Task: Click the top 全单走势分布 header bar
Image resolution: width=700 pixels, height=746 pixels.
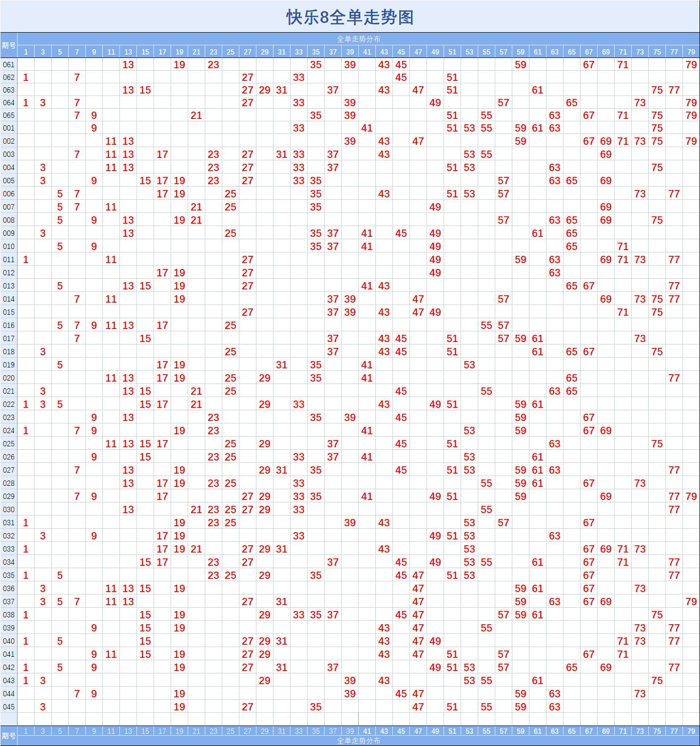Action: (359, 39)
